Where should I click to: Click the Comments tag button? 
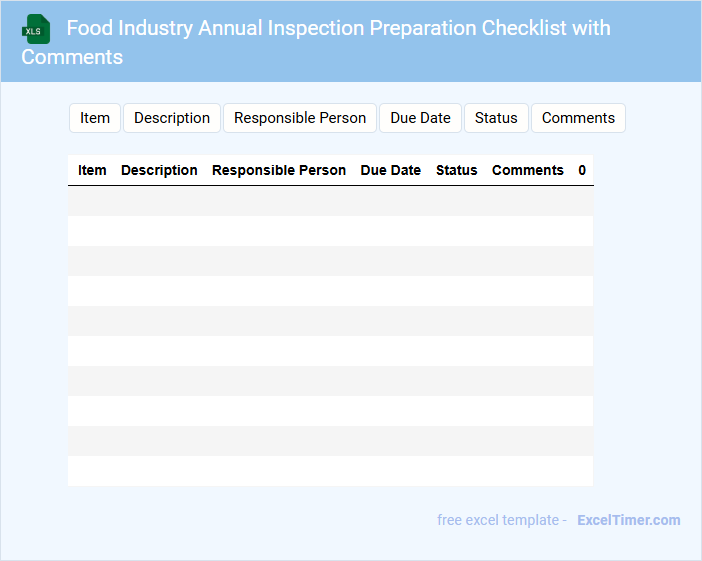tap(578, 118)
